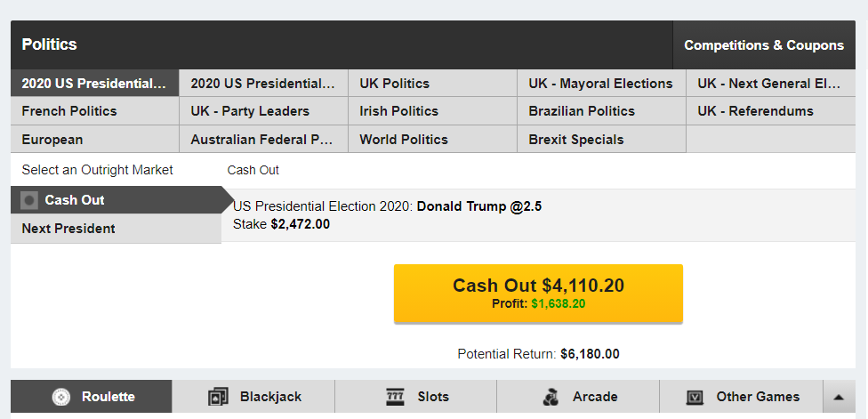Open Irish Politics tab

click(x=398, y=111)
